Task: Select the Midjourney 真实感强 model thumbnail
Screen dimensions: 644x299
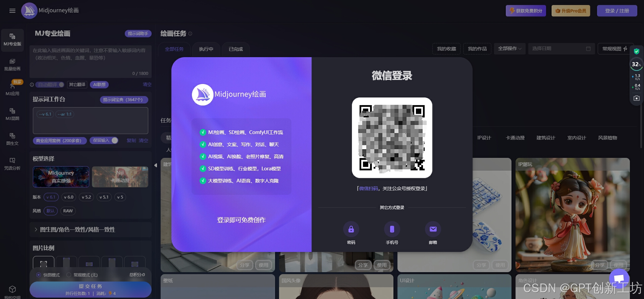Action: tap(61, 177)
